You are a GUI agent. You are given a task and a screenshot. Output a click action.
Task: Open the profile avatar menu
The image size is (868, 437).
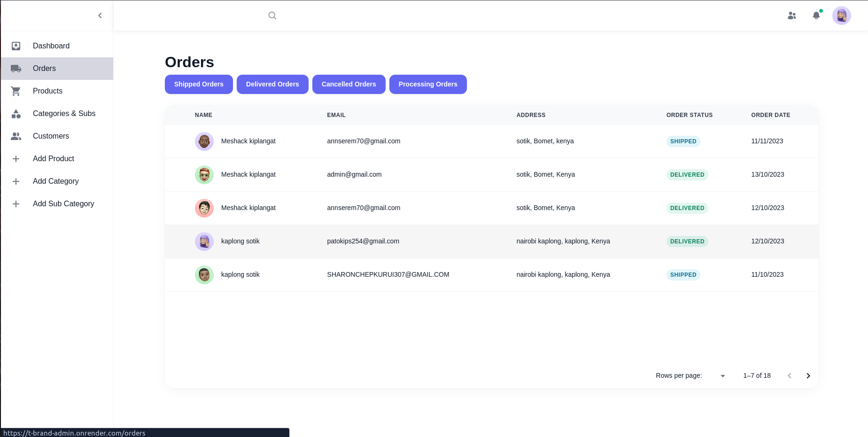pos(841,16)
